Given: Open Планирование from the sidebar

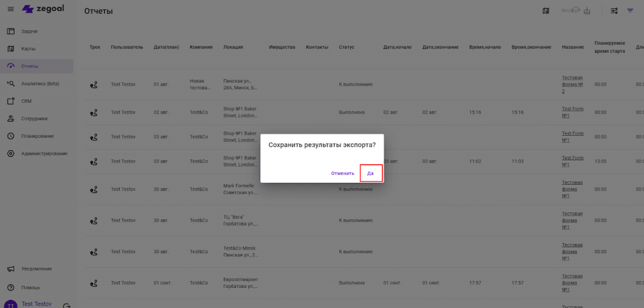Looking at the screenshot, I should pos(37,136).
